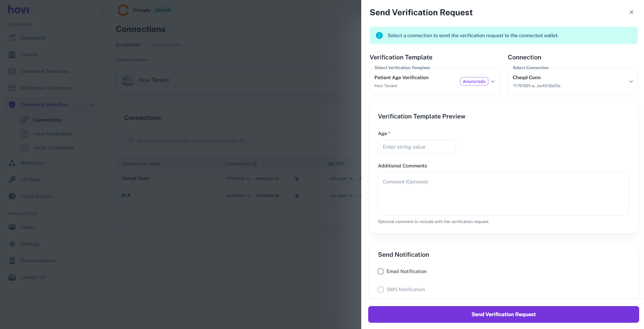This screenshot has height=329, width=644.
Task: Click the Cloud Wallets icon
Action: pos(12,196)
